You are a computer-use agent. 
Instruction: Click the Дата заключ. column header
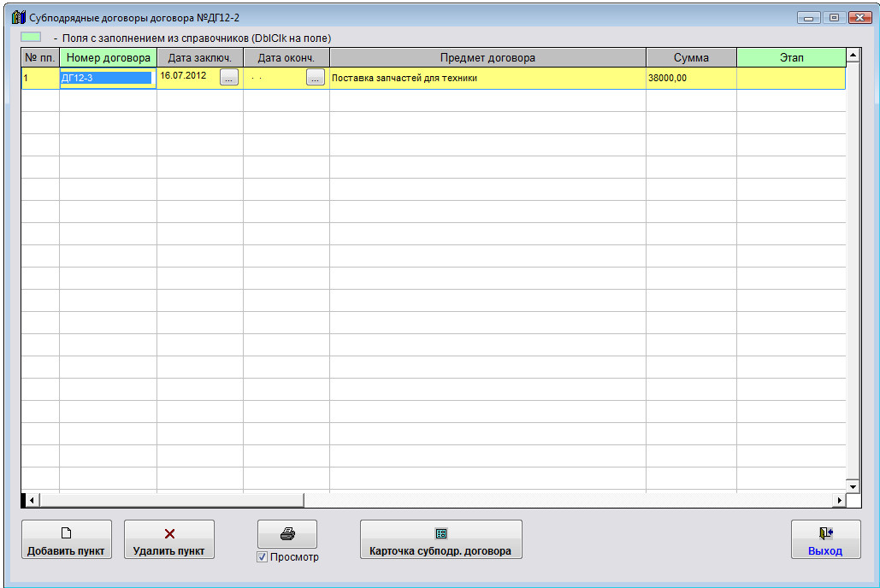[200, 58]
